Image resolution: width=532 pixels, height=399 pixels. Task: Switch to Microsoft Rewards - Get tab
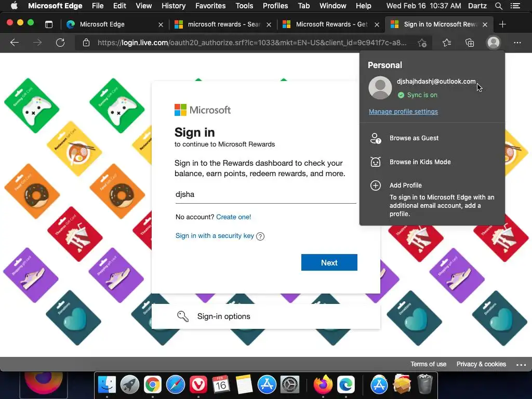point(331,24)
